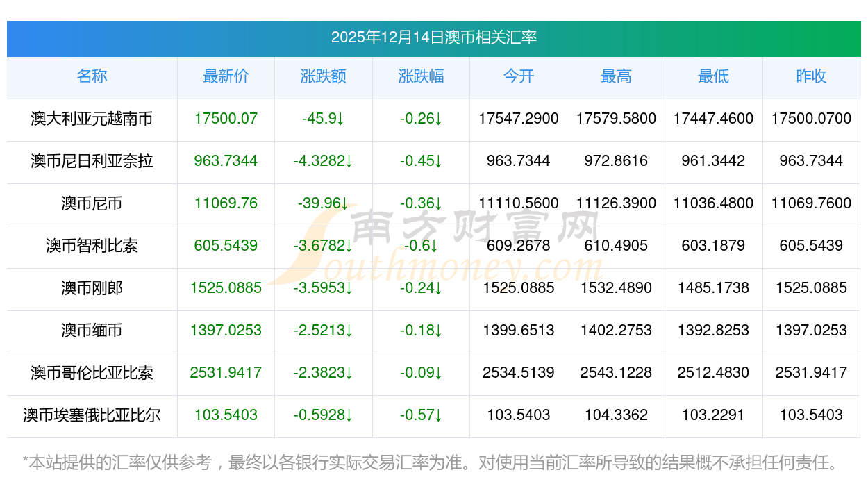Click the -45.9↓ change amount cell
This screenshot has width=868, height=484.
point(323,119)
